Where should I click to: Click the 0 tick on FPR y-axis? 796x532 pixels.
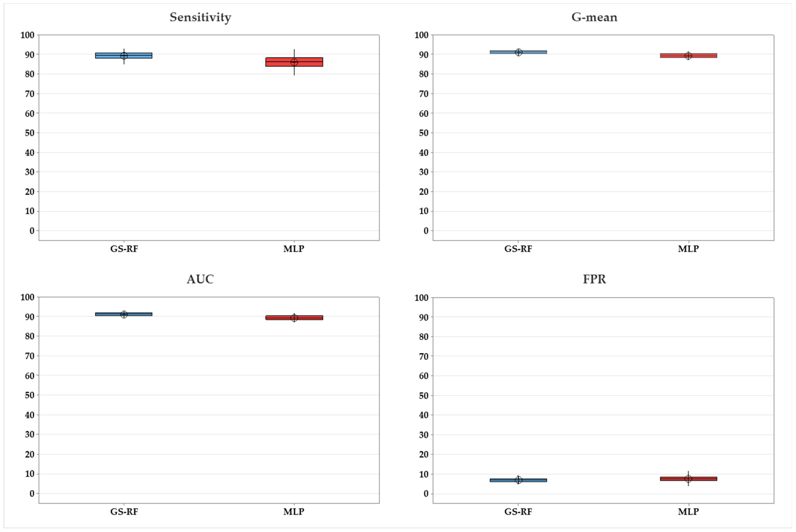[x=426, y=494]
